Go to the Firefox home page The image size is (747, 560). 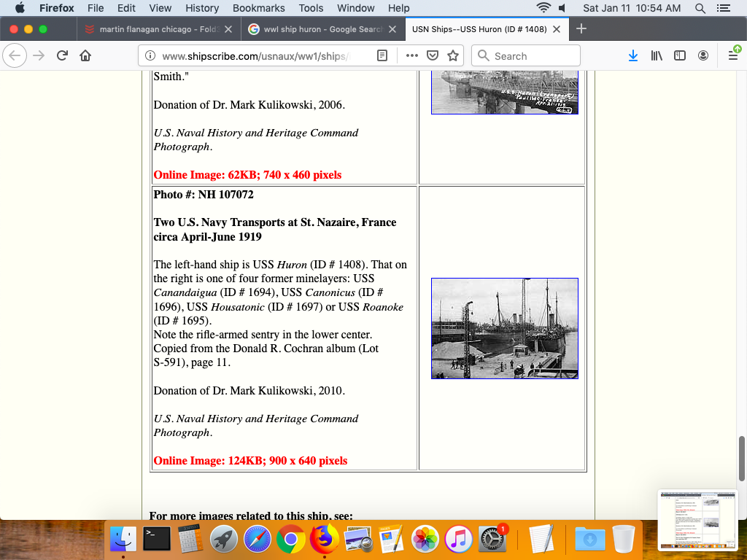pyautogui.click(x=85, y=56)
